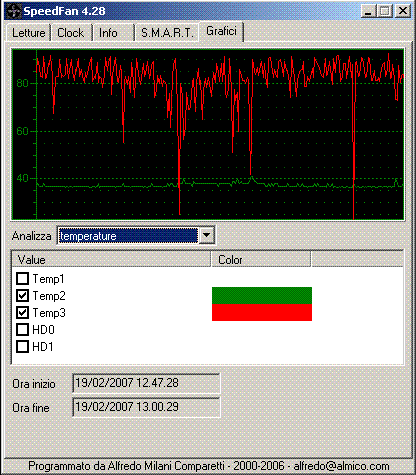Click the green color swatch for Temp2
This screenshot has height=475, width=416.
pos(262,295)
